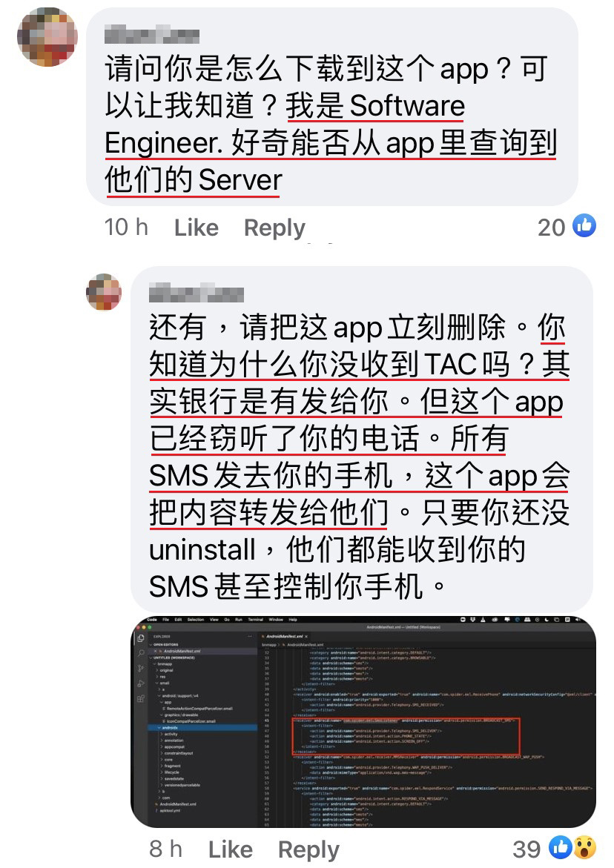This screenshot has height=868, width=614.
Task: Click the AndroidManifest.xml editor tab in screenshot
Action: pyautogui.click(x=287, y=636)
